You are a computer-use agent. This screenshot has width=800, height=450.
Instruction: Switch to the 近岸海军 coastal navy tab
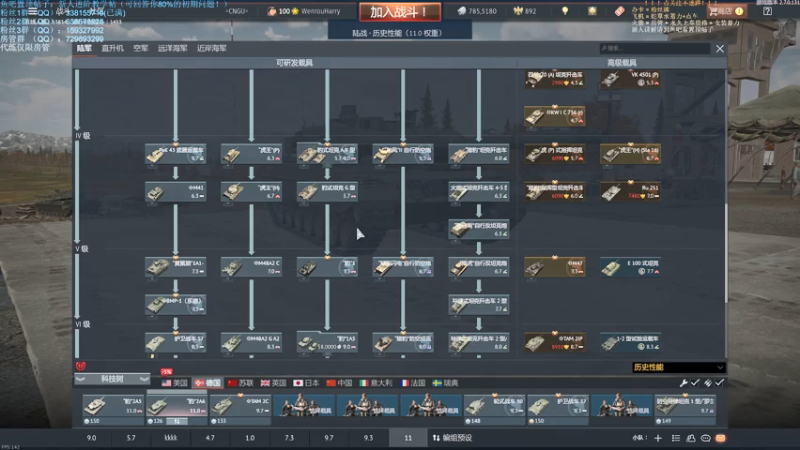pos(212,48)
